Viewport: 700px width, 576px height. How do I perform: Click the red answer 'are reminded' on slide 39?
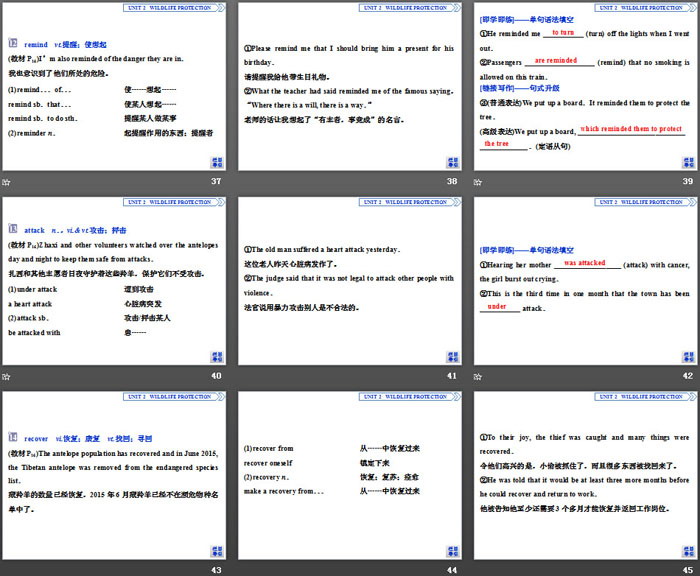556,61
